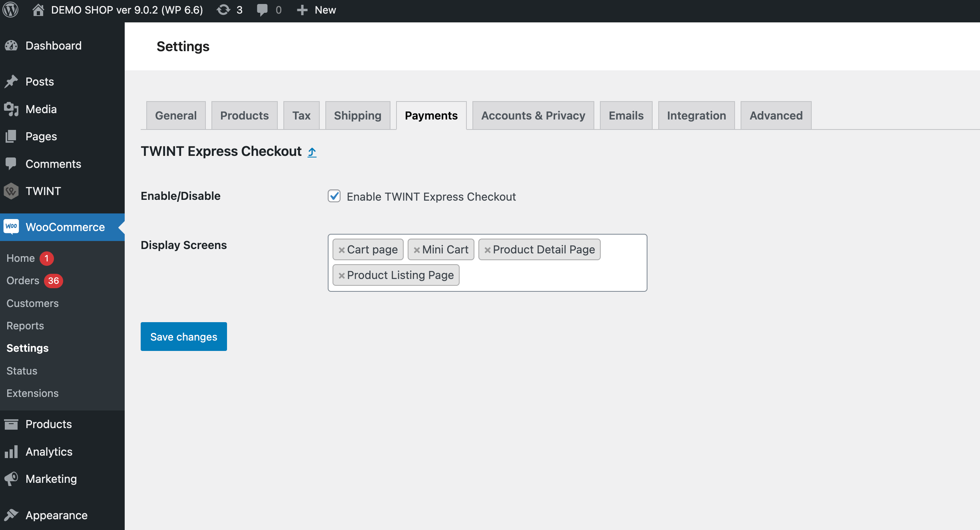980x530 pixels.
Task: Open the Emails tab
Action: pos(626,116)
